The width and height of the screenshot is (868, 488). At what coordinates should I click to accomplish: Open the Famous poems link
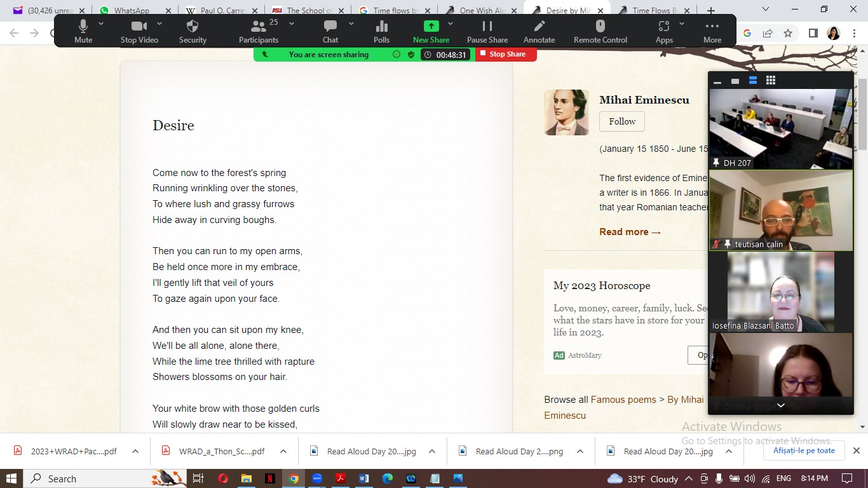623,400
